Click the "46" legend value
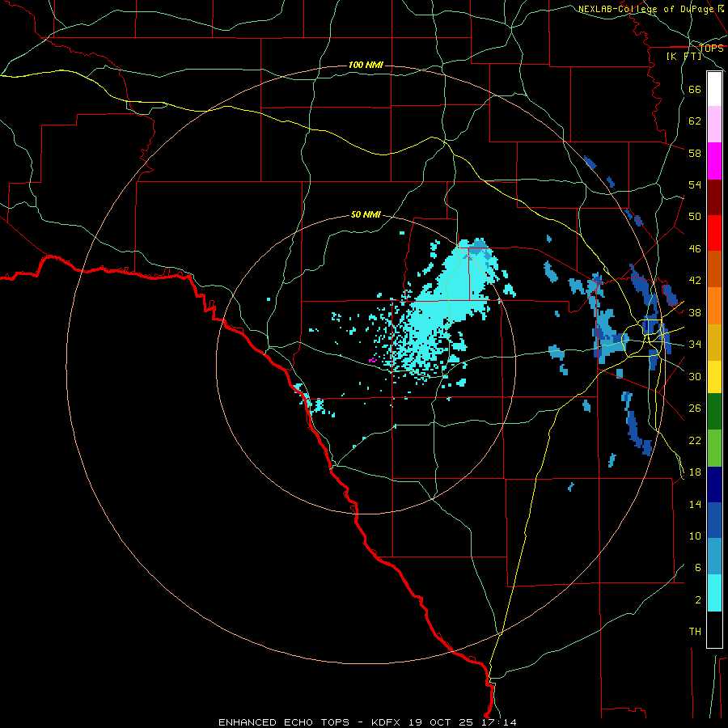Viewport: 728px width, 728px height. (695, 249)
